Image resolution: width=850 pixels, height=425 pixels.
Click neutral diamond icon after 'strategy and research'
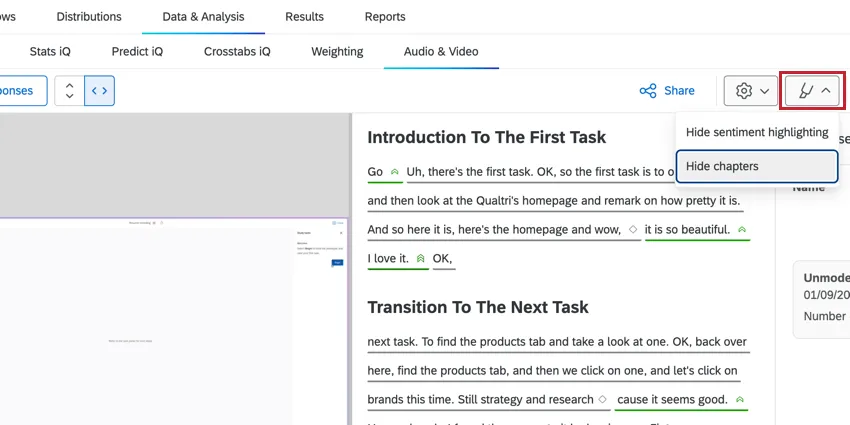coord(603,400)
